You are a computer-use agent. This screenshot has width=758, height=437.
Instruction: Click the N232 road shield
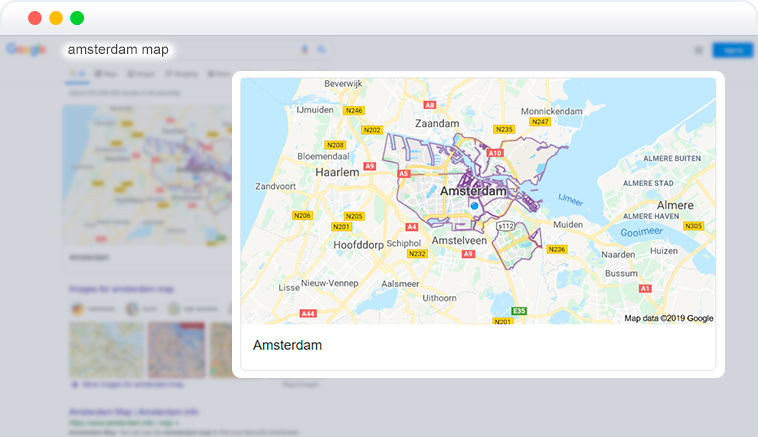pos(417,253)
